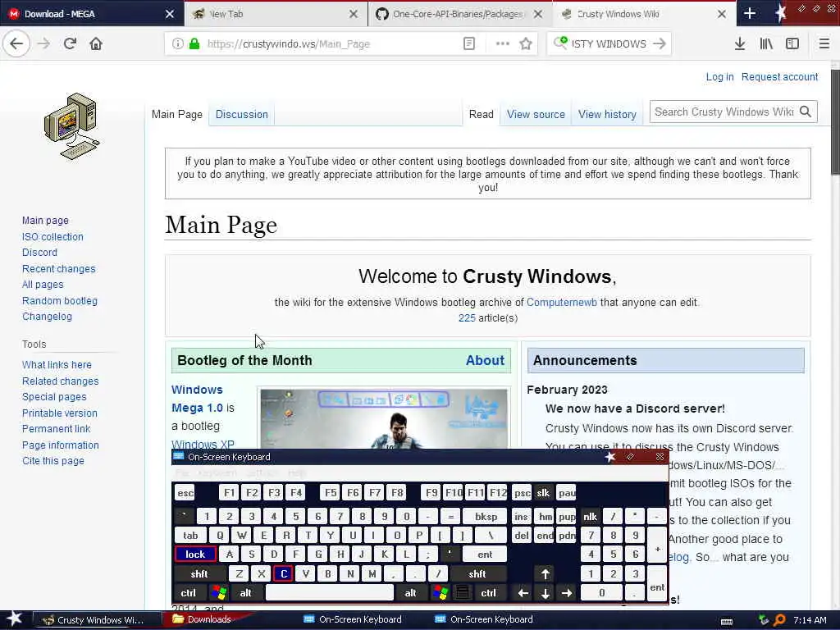Click the esc key on keyboard
Viewport: 840px width, 630px height.
[185, 492]
